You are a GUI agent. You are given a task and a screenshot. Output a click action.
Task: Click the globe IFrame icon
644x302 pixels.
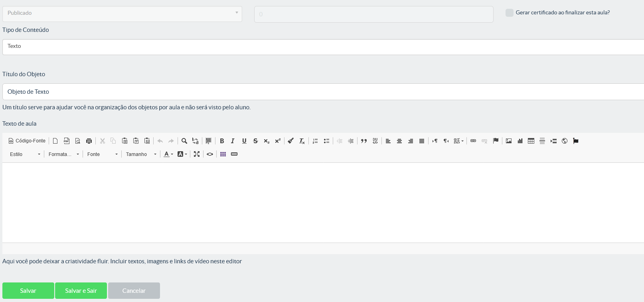565,141
